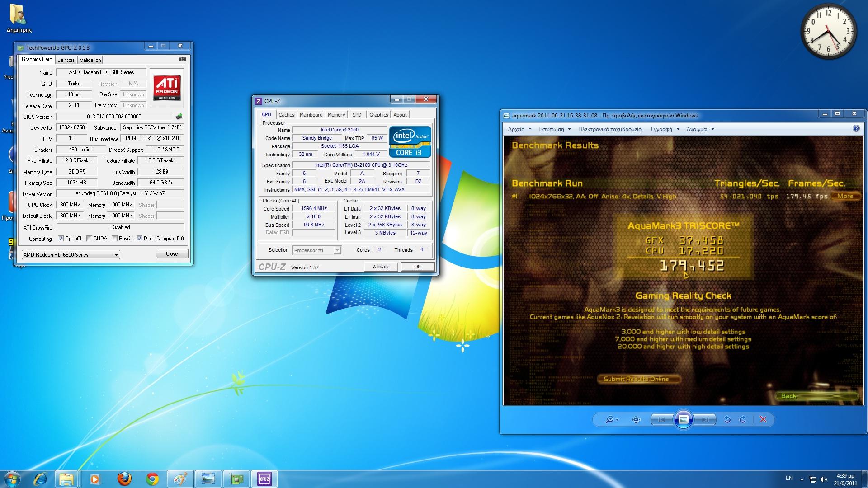
Task: Delete the photo with the red X
Action: point(764,419)
